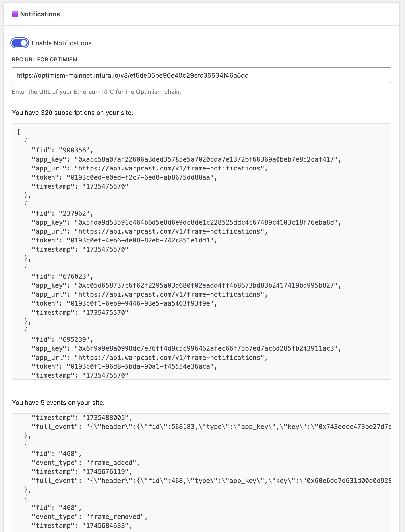Click the 5 events summary text
The height and width of the screenshot is (532, 405).
[58, 403]
